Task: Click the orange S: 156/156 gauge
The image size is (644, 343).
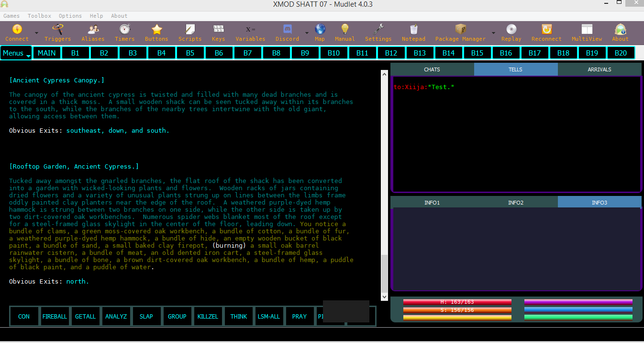Action: pos(457,309)
